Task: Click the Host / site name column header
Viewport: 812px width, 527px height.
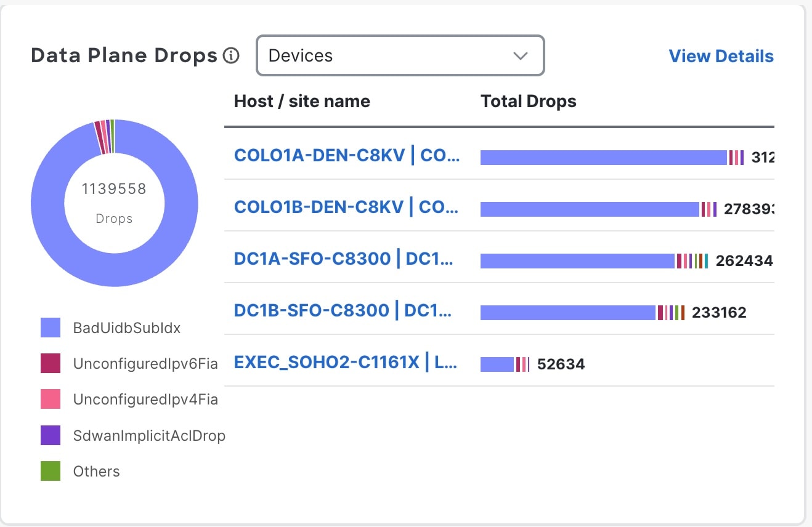Action: (302, 101)
